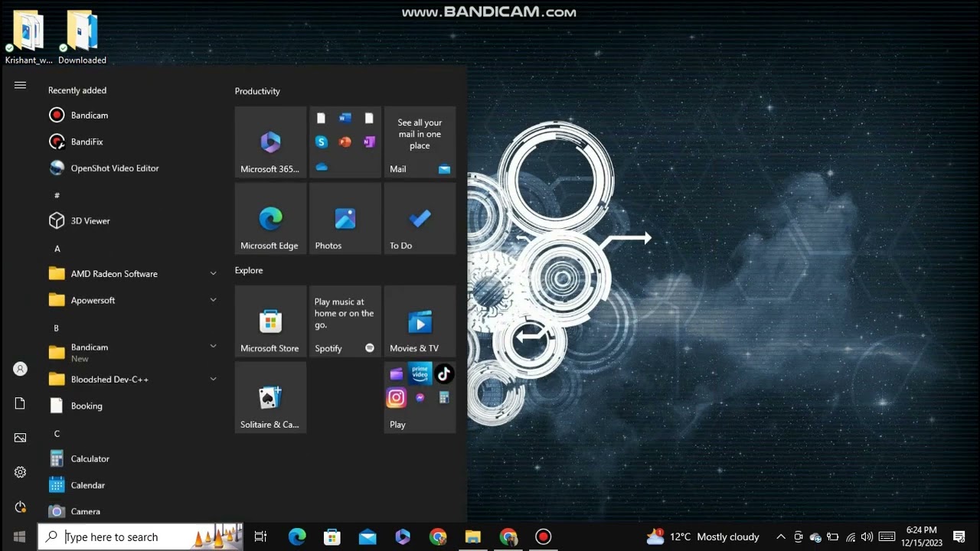
Task: Open Task View on the taskbar
Action: coord(260,536)
